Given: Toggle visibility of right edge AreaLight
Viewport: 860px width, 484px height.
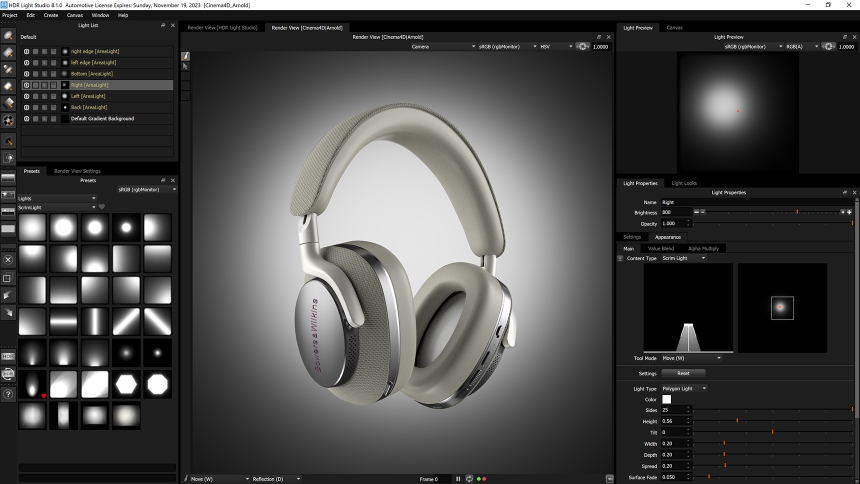Looking at the screenshot, I should [26, 51].
